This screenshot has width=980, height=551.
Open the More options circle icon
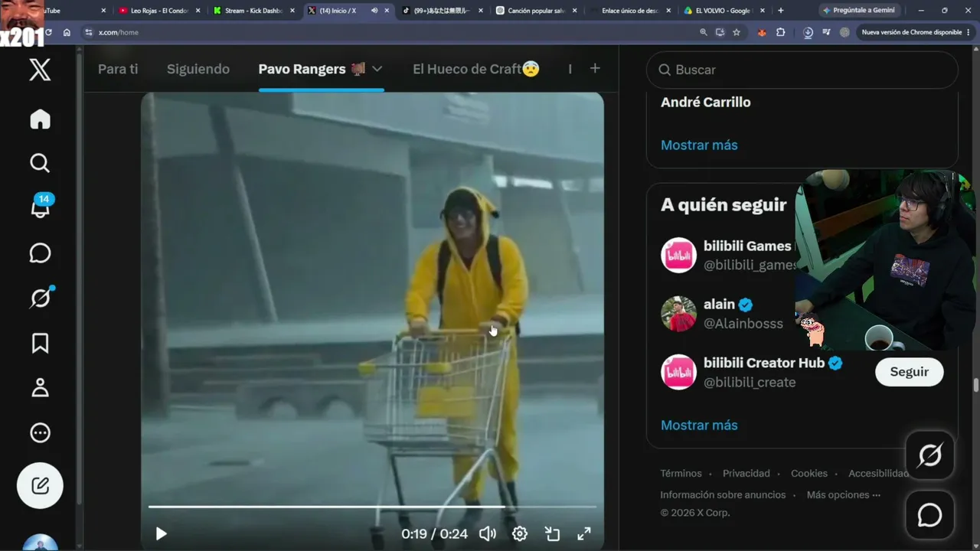40,433
